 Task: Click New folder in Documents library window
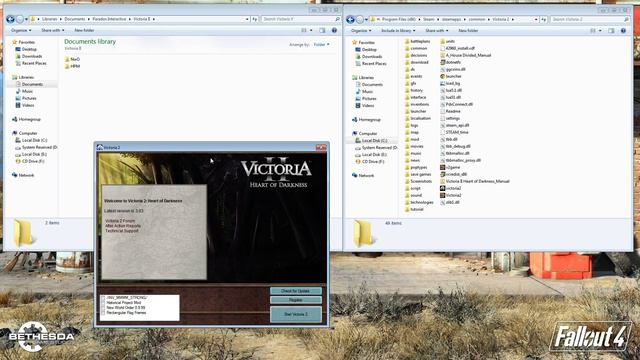(x=84, y=30)
